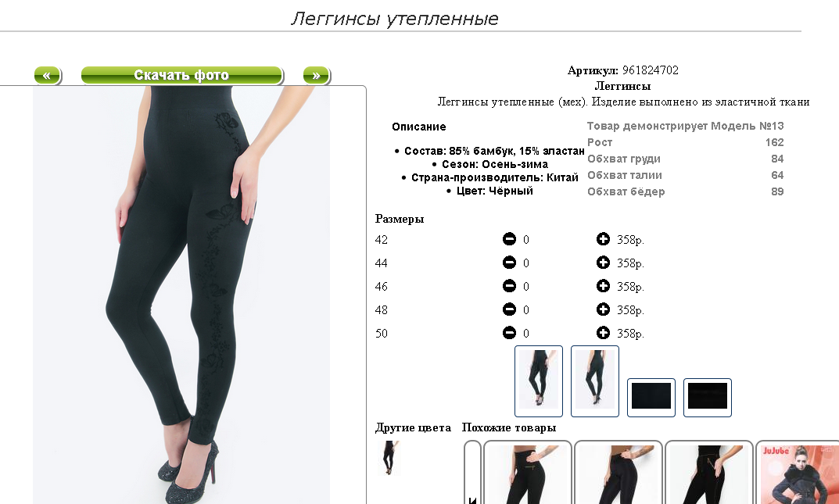Select first black fabric swatch thumbnail
Viewport: 839px width, 504px height.
pyautogui.click(x=651, y=397)
